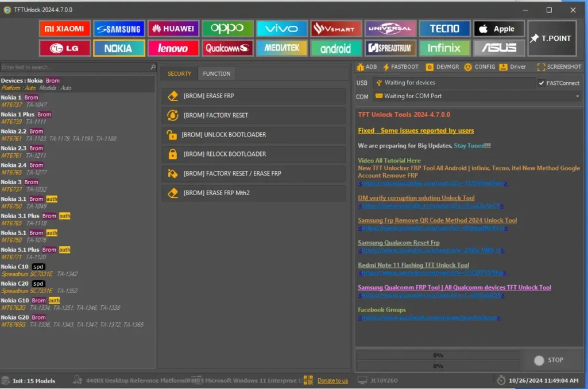Run [BROM] UNLOCK BOOTLOADER operation
Image resolution: width=588 pixels, height=389 pixels.
253,134
